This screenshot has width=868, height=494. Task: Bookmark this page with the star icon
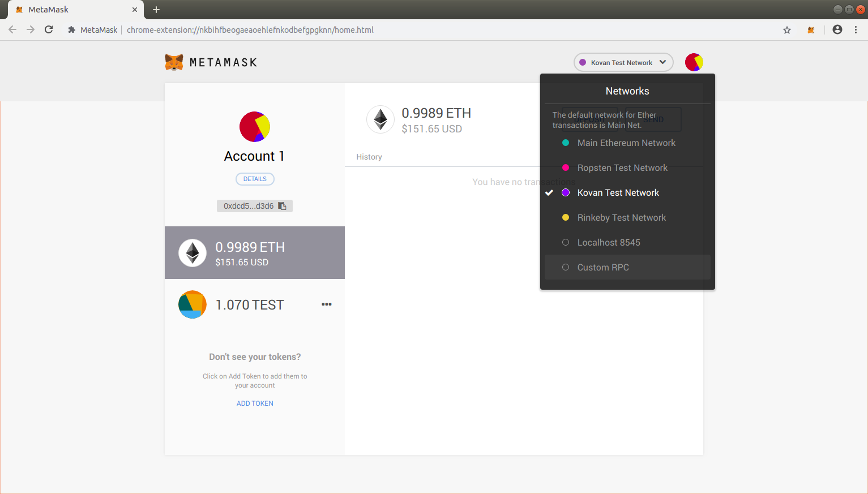[x=786, y=29]
